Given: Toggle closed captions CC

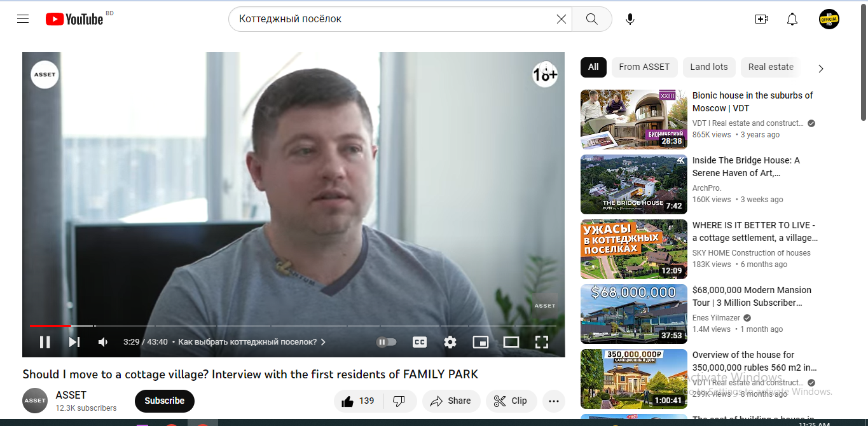Looking at the screenshot, I should pos(420,342).
